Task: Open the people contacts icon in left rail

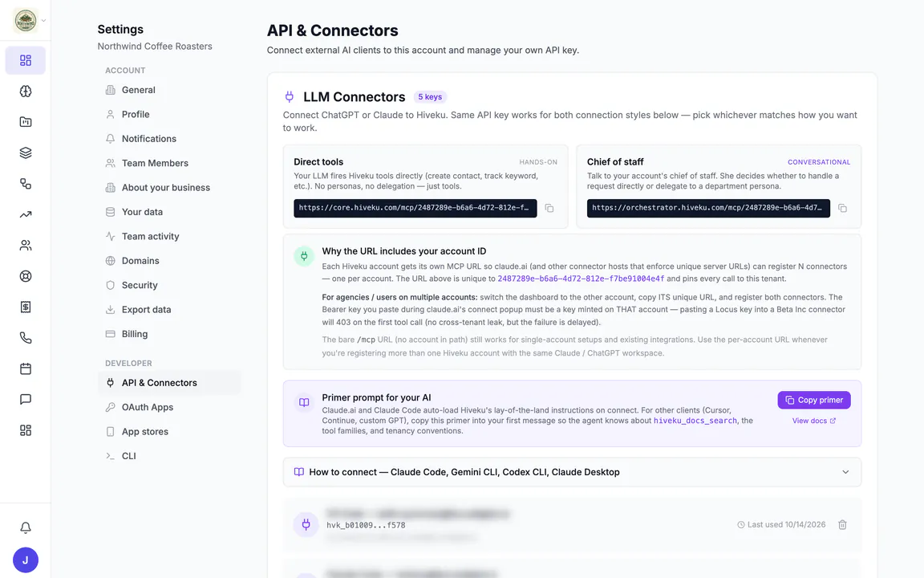Action: (x=26, y=246)
